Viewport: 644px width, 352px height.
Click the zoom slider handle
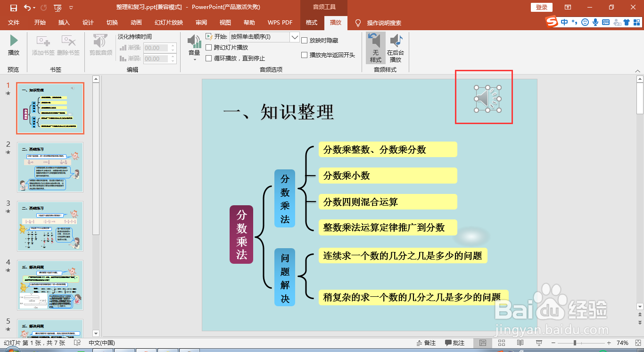tap(575, 343)
